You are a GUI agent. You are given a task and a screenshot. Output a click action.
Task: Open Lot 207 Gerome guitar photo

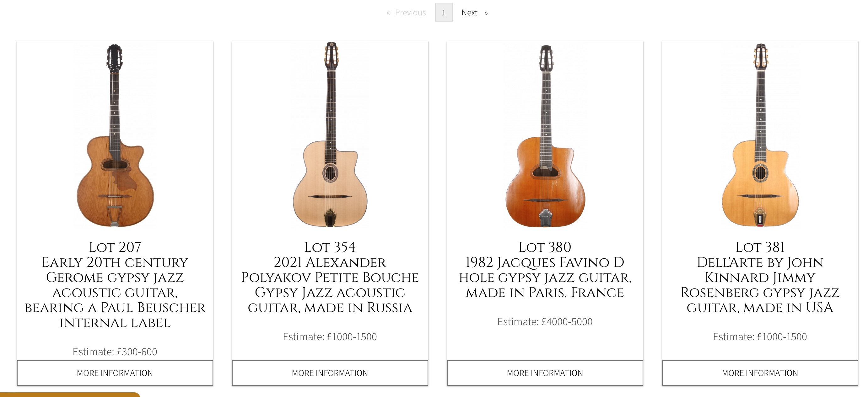click(x=115, y=135)
